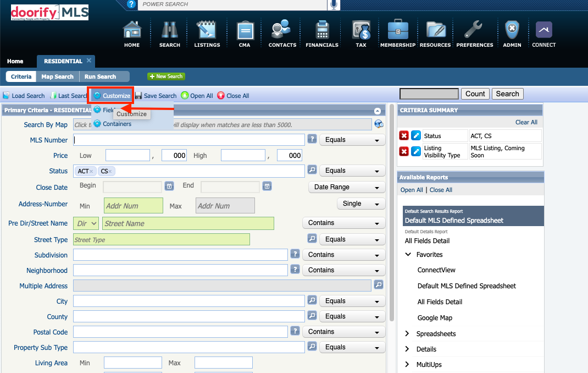Switch to the Map Search tab
The image size is (588, 373).
[x=57, y=76]
